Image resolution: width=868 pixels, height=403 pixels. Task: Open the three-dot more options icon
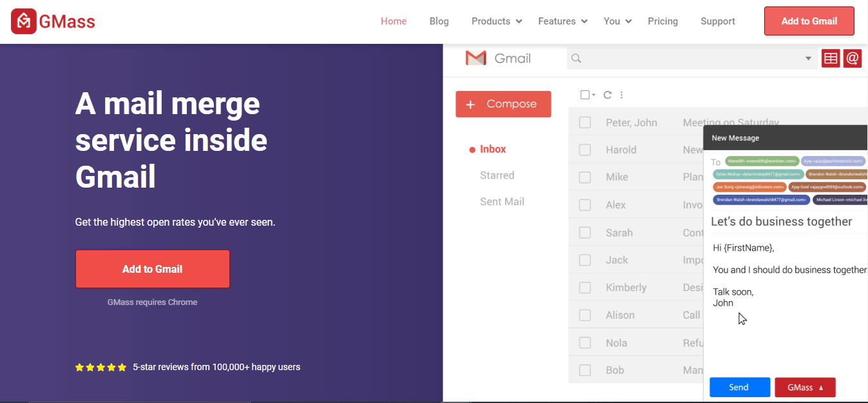tap(621, 95)
